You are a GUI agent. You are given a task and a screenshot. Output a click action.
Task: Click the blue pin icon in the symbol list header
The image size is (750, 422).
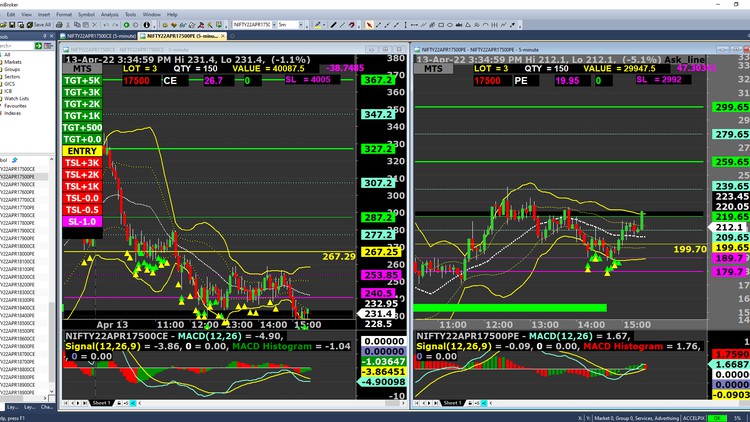[15, 160]
